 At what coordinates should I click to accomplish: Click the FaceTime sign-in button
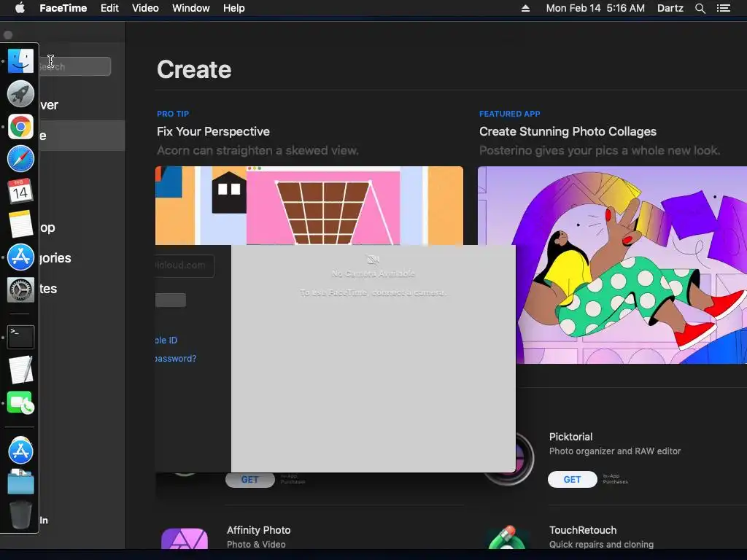(x=171, y=300)
